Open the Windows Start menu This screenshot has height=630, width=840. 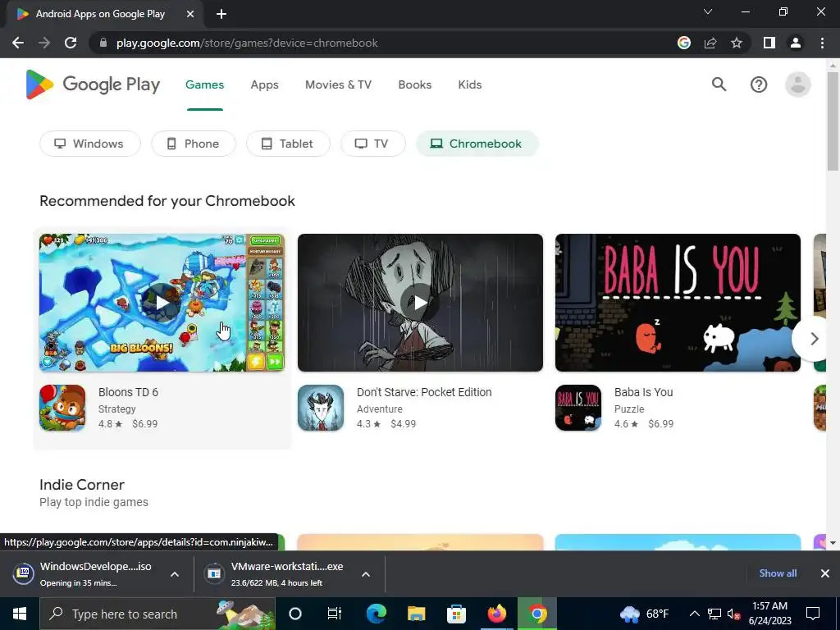click(20, 614)
